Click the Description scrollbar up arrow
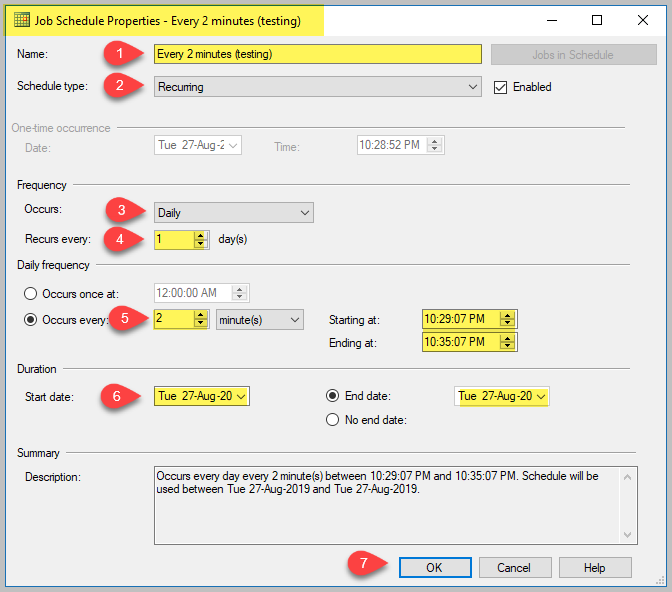Image resolution: width=672 pixels, height=592 pixels. 627,477
